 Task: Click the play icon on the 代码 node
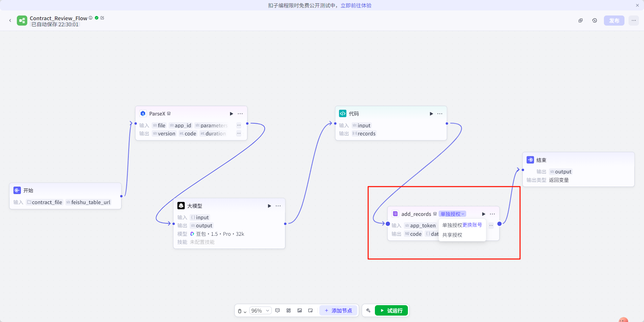click(x=431, y=114)
